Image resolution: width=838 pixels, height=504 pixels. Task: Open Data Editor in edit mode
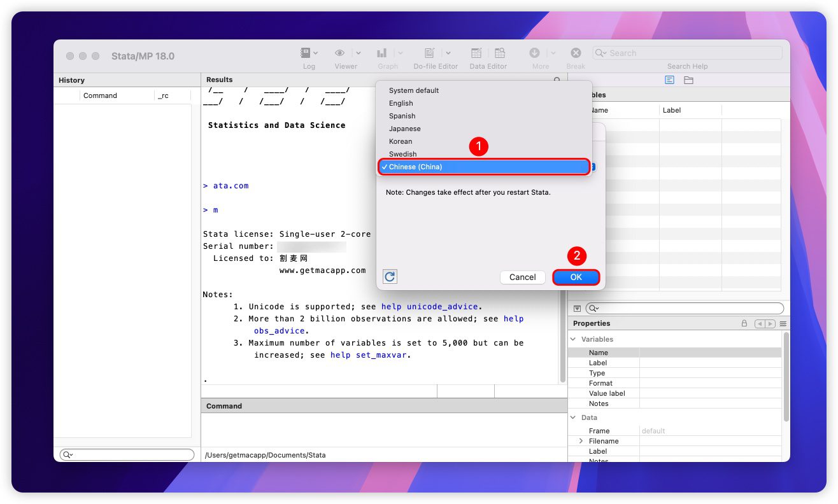pyautogui.click(x=476, y=53)
